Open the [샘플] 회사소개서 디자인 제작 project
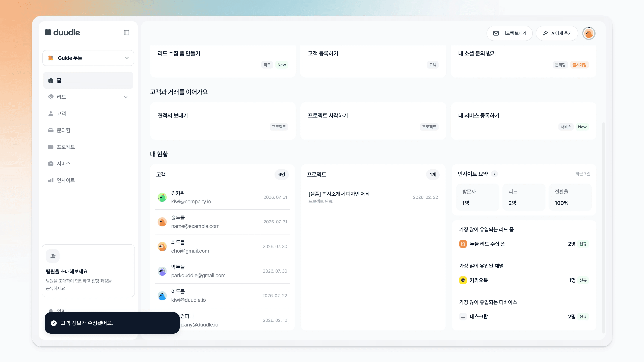Screen dimensions: 644x362 pos(373,197)
